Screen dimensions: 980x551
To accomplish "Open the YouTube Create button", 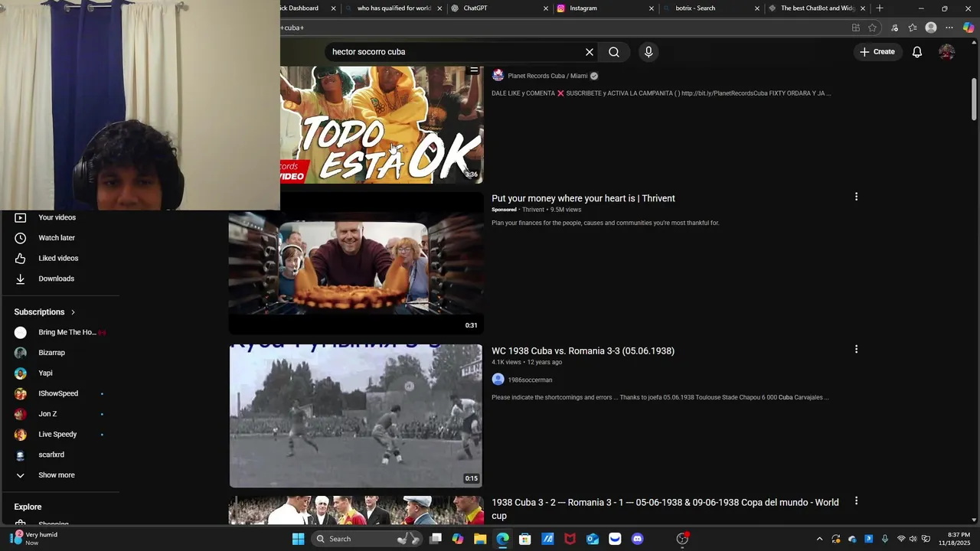I will 877,52.
